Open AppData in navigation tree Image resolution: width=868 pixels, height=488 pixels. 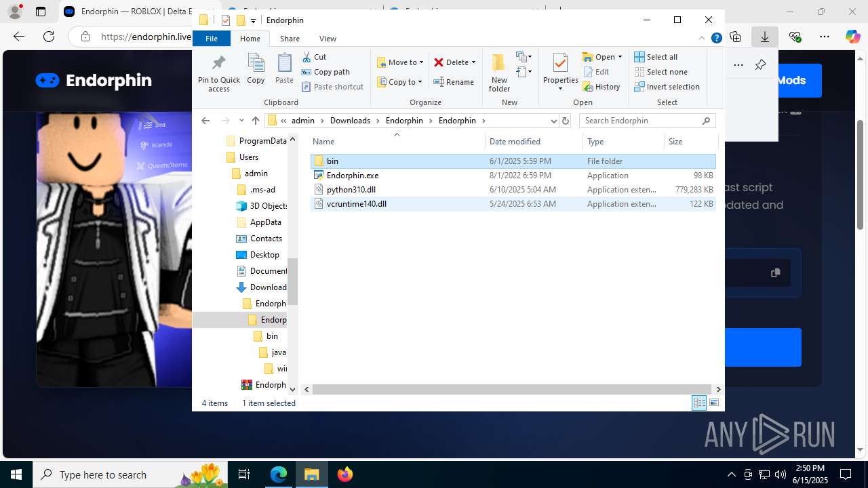258,222
